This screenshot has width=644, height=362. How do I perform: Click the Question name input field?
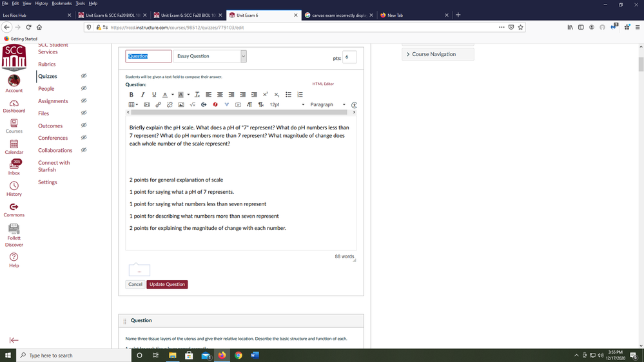tap(148, 56)
